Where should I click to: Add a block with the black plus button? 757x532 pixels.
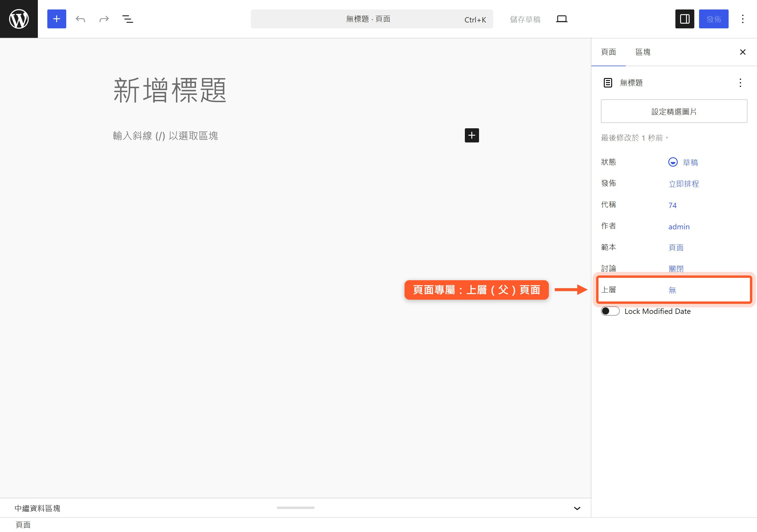[472, 135]
